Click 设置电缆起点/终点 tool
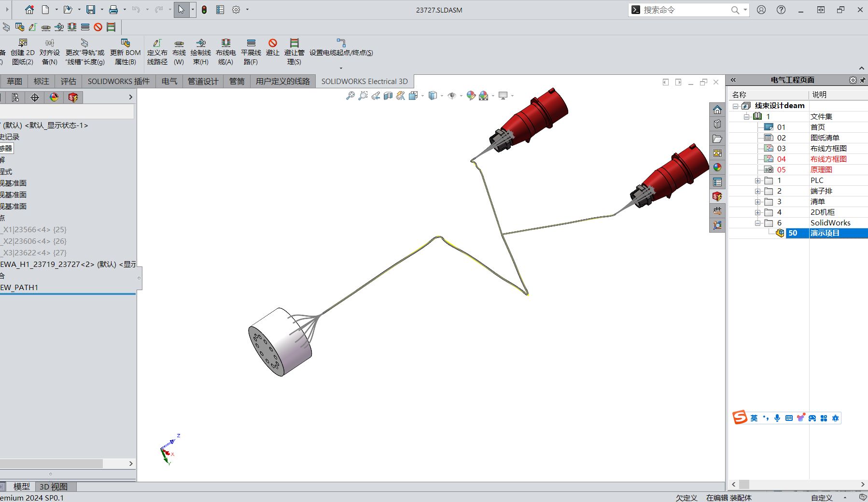The height and width of the screenshot is (502, 868). coord(341,48)
